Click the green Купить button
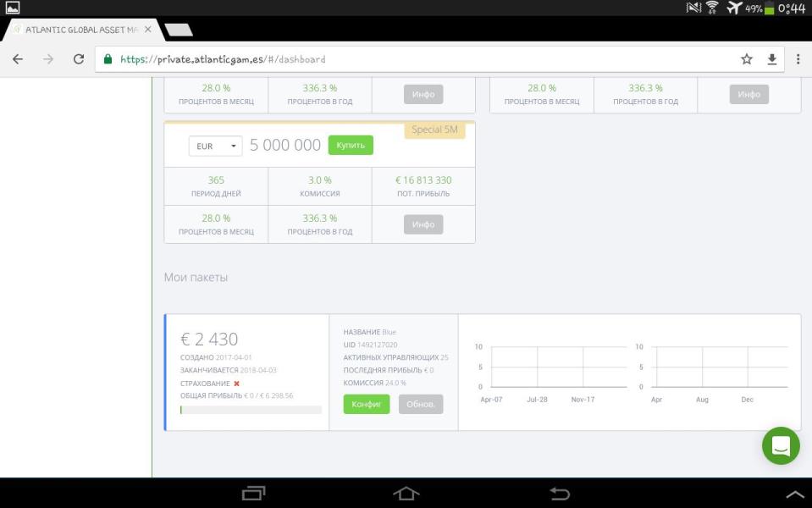 pyautogui.click(x=351, y=145)
